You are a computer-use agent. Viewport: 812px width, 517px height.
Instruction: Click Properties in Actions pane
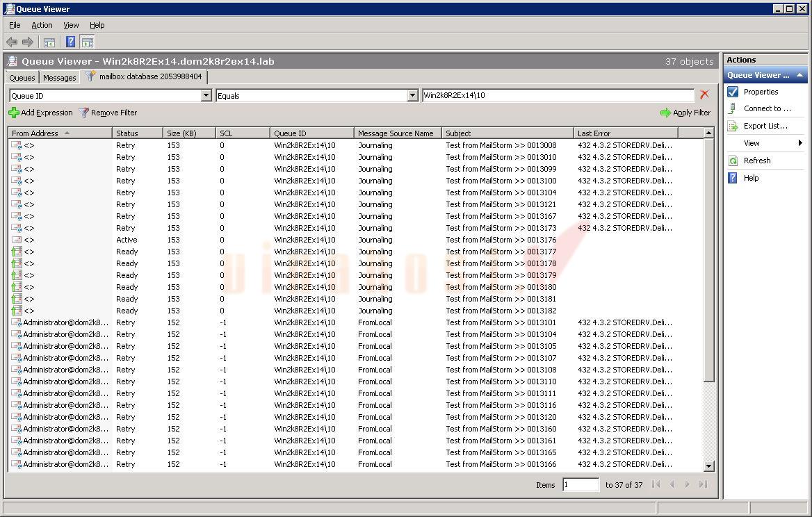[x=761, y=92]
